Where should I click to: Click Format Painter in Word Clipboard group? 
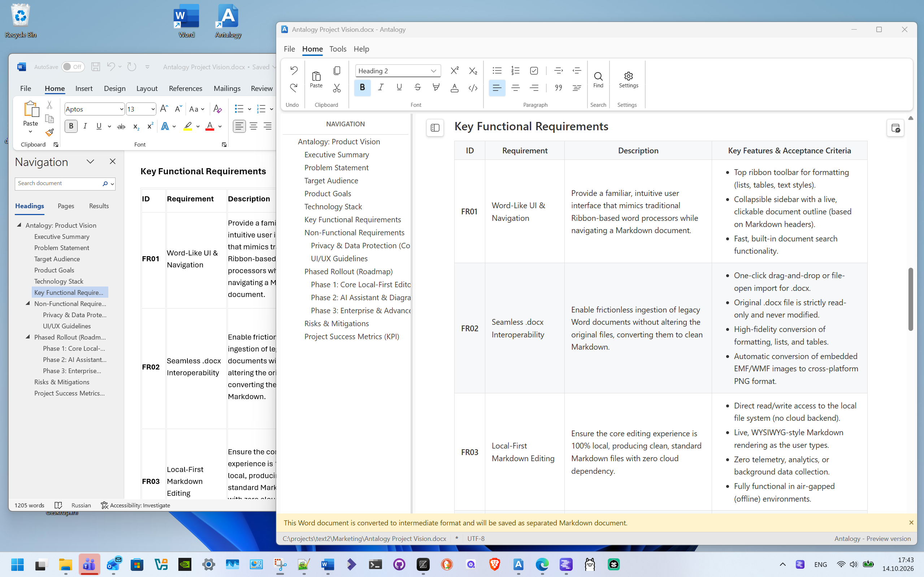(x=49, y=132)
